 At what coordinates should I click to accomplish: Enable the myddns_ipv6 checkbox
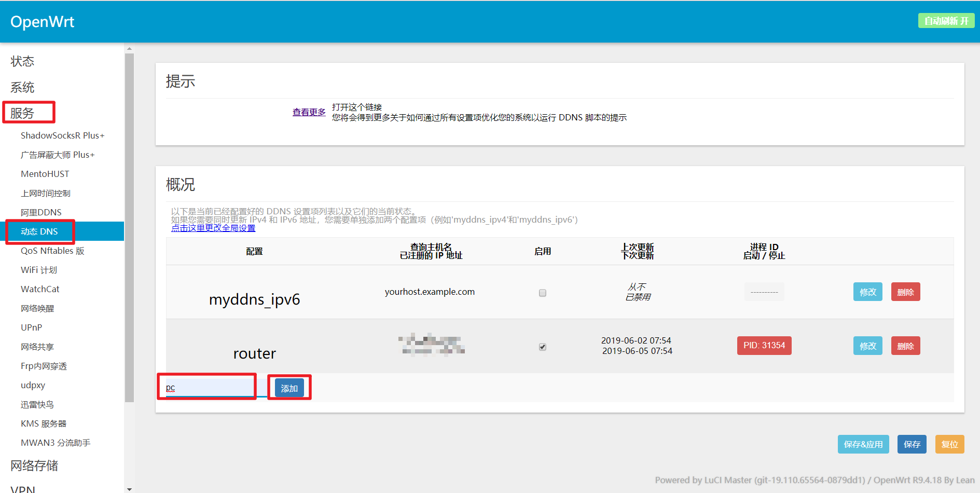[x=542, y=293]
